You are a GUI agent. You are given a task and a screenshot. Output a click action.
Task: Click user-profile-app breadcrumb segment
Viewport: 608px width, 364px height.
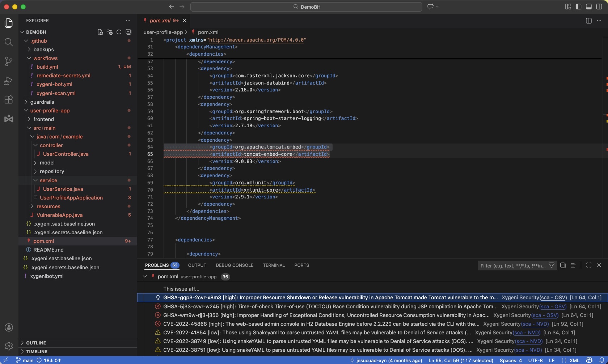pos(163,32)
